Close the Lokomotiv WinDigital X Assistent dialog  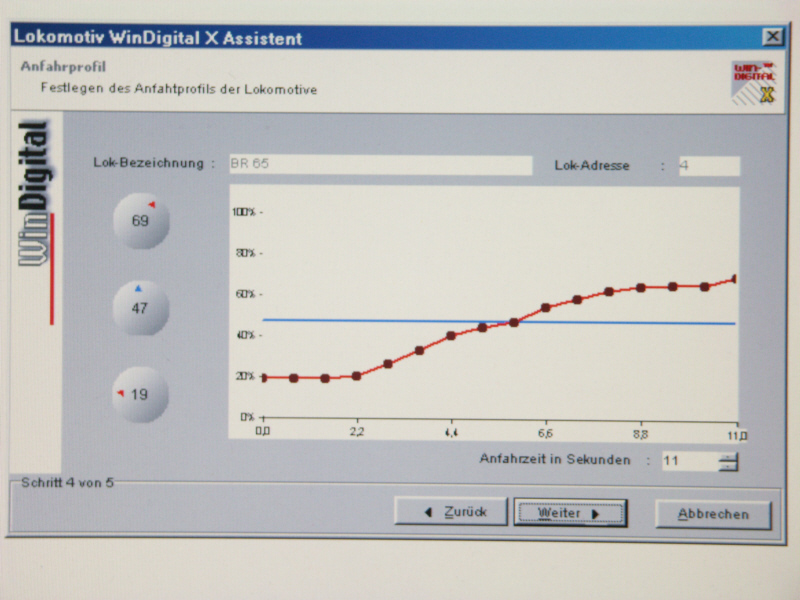[x=772, y=37]
